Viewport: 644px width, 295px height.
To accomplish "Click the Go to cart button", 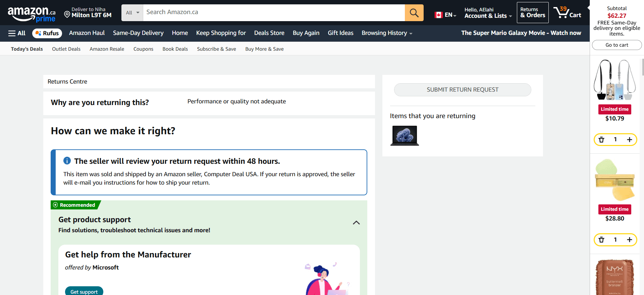I will pyautogui.click(x=616, y=45).
